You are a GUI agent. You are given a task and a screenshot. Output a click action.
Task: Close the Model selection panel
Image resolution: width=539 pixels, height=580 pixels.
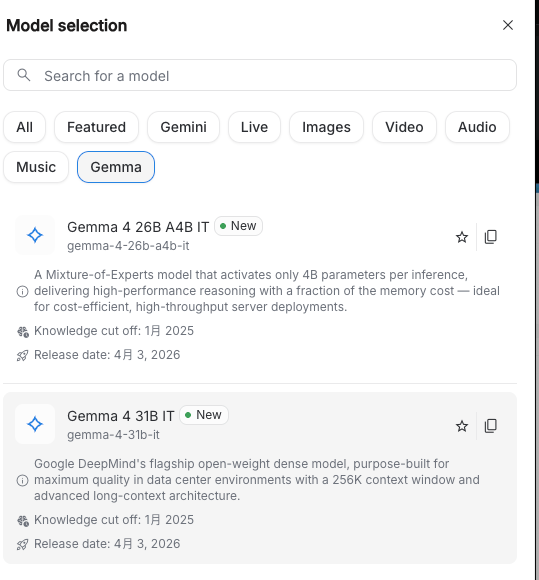(x=508, y=25)
